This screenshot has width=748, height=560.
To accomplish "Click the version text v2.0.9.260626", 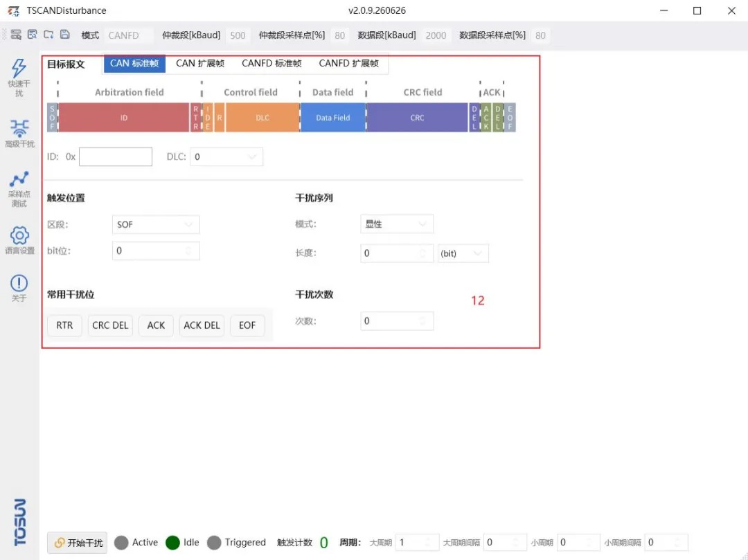I will click(x=377, y=10).
